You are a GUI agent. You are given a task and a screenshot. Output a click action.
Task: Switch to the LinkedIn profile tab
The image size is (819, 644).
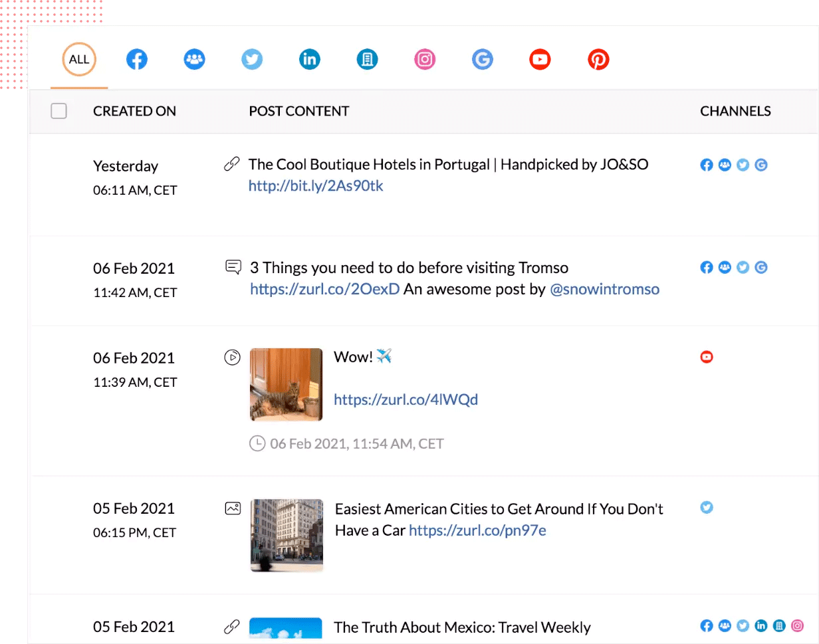point(310,60)
